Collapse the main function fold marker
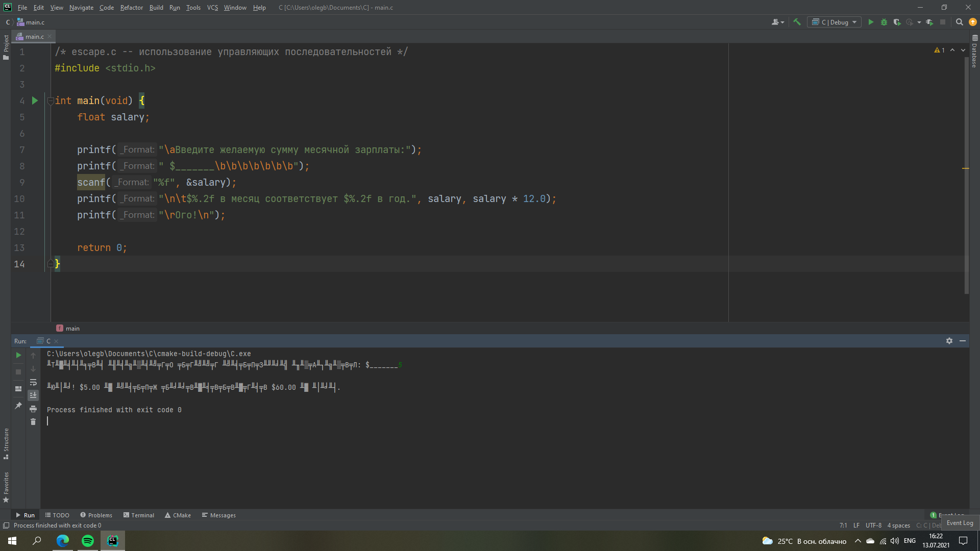 51,101
